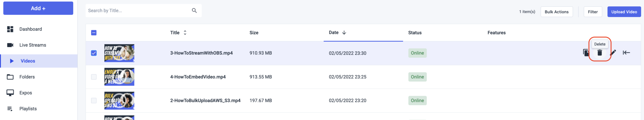Click the Size column header
The width and height of the screenshot is (644, 120).
click(x=254, y=33)
